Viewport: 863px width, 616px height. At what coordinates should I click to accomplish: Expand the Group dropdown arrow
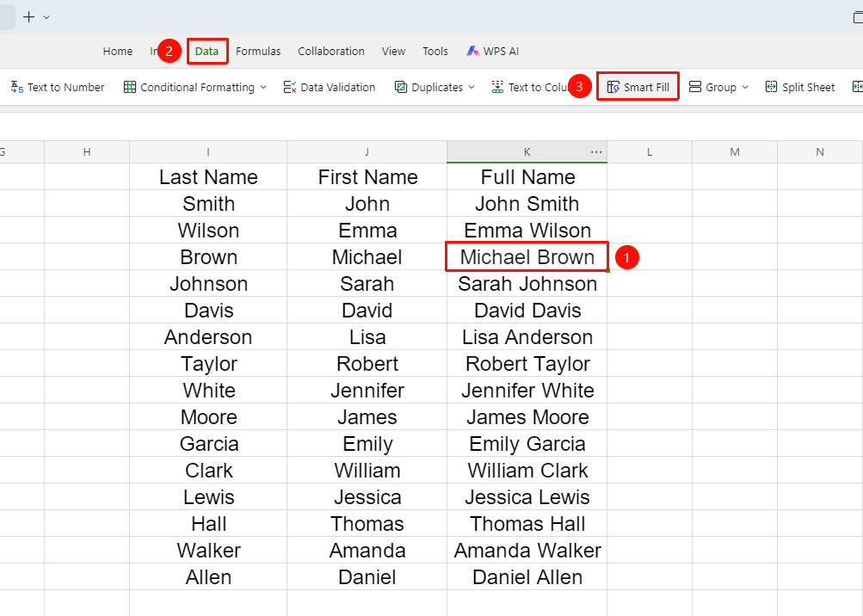click(x=745, y=88)
